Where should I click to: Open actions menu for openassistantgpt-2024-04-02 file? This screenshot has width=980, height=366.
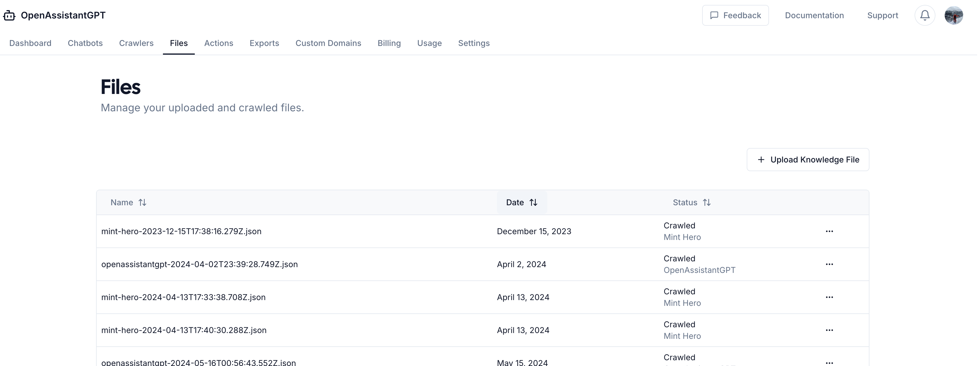point(829,264)
